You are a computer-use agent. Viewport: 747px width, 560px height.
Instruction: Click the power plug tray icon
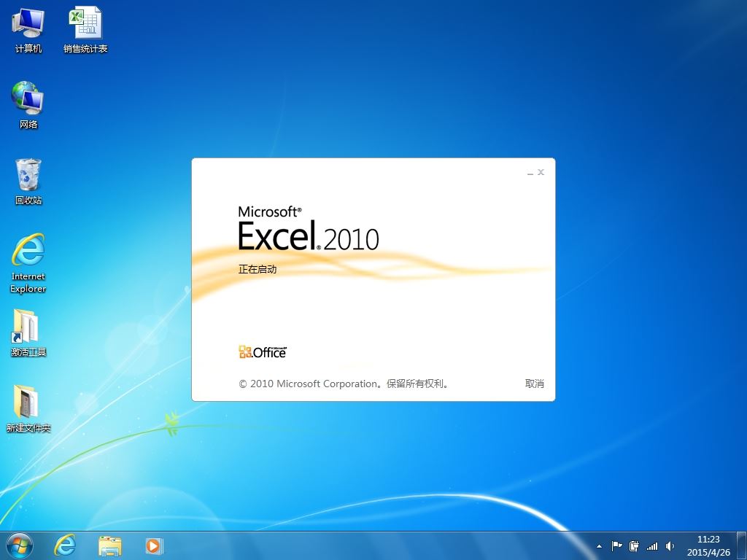tap(634, 545)
